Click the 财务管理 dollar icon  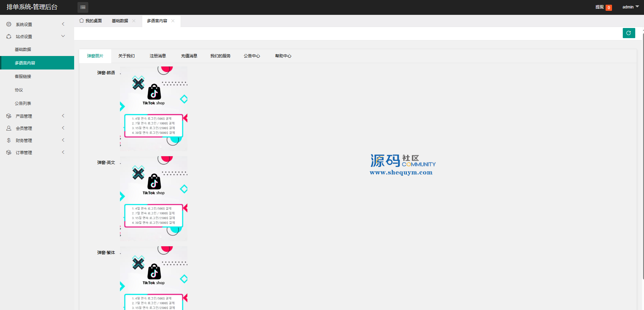pyautogui.click(x=9, y=140)
